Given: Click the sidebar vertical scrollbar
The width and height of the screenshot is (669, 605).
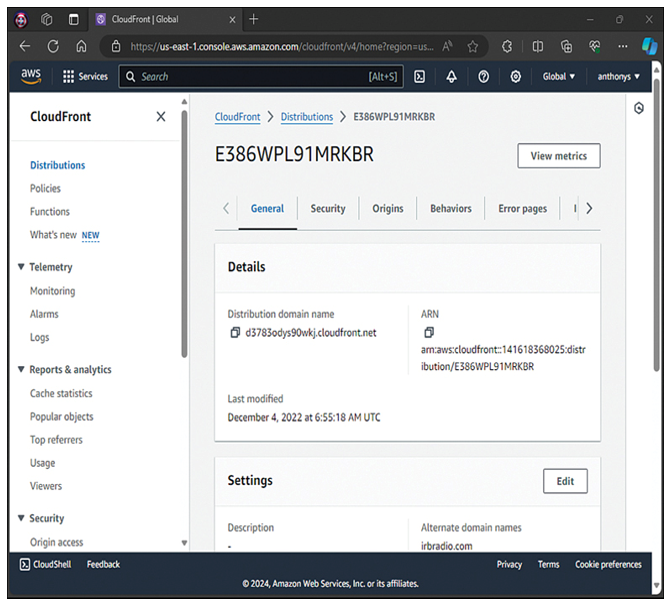Looking at the screenshot, I should click(184, 233).
